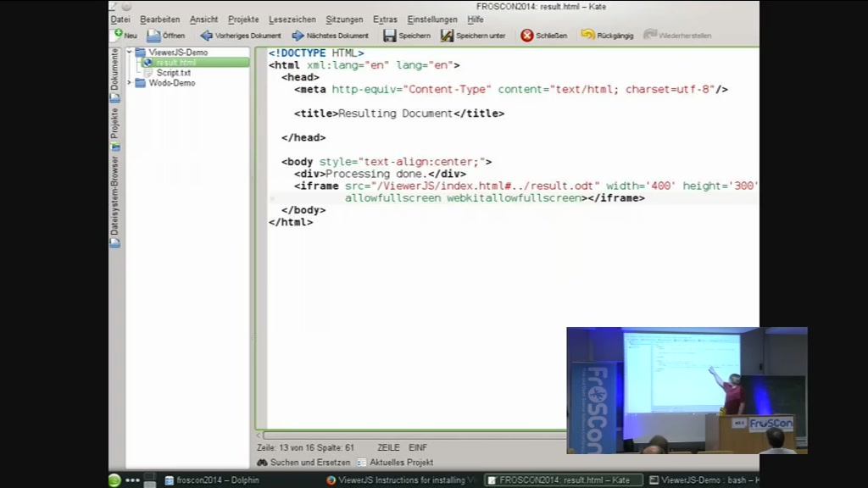Click the three-dots activity icon in taskbar
Viewport: 868px width, 488px height.
click(132, 480)
